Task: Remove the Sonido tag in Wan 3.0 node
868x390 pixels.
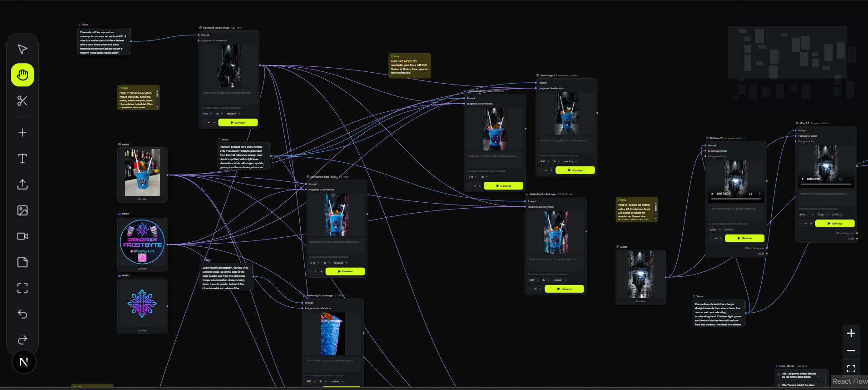Action: [841, 215]
